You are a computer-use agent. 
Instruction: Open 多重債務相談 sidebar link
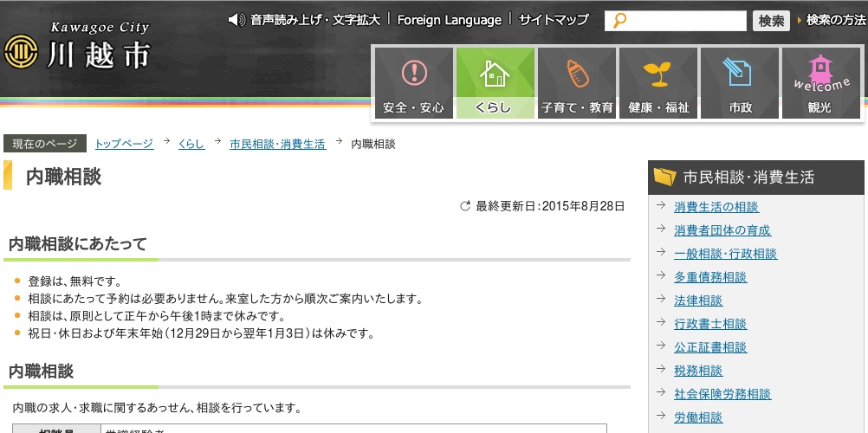tap(709, 277)
